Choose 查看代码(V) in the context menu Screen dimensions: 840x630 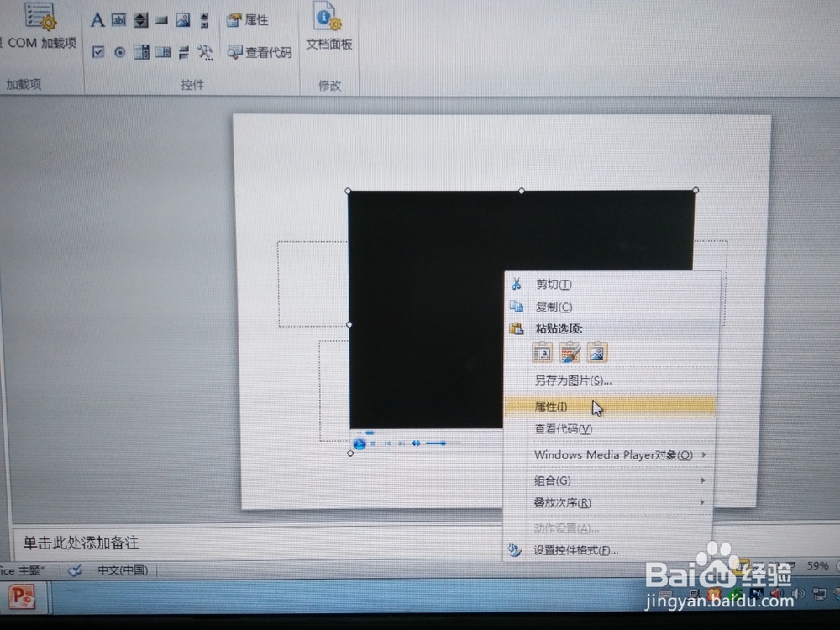(611, 429)
